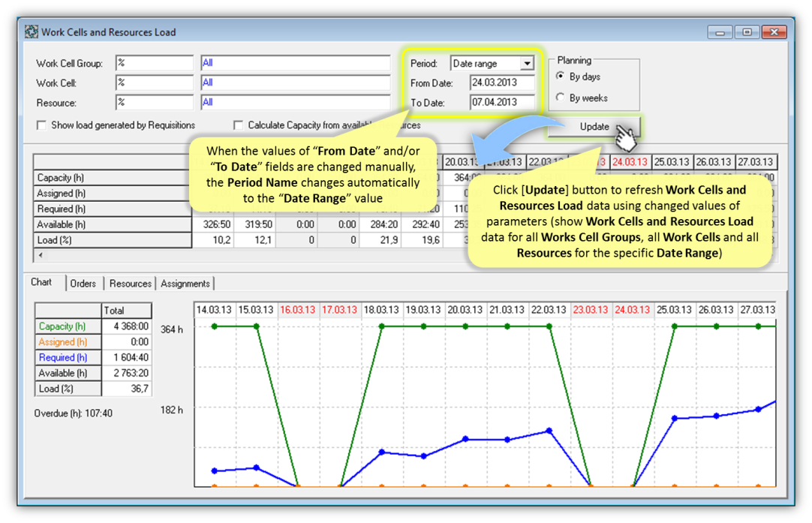Image resolution: width=812 pixels, height=523 pixels.
Task: Select the Available (h) row header in the load grid
Action: coord(113,224)
